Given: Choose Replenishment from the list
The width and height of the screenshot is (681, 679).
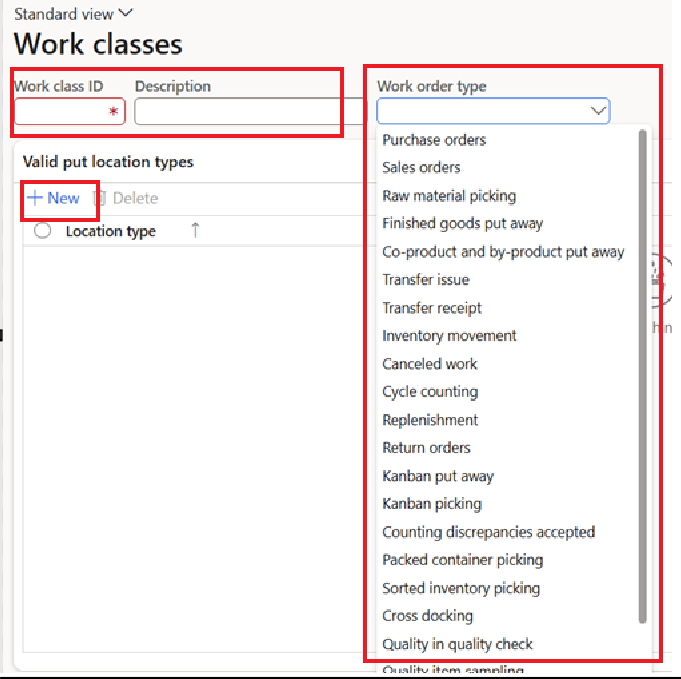Looking at the screenshot, I should [x=430, y=420].
